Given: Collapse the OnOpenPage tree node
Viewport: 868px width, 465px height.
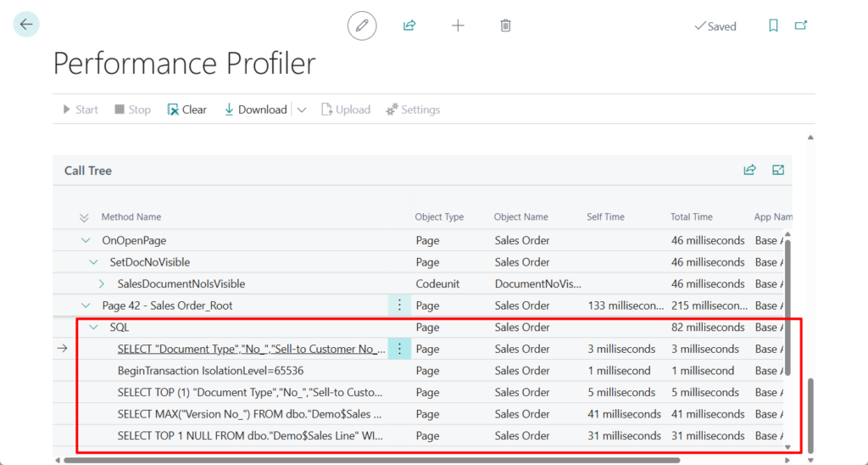Looking at the screenshot, I should click(x=86, y=241).
